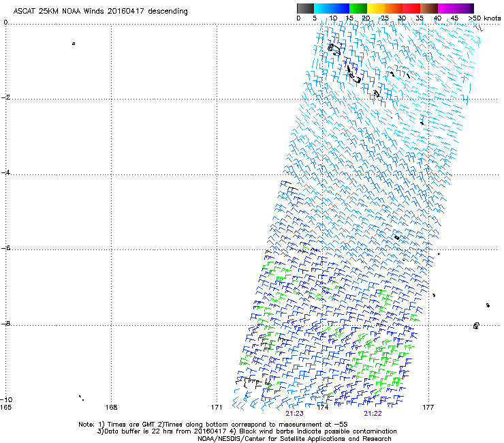Select the gray 0-5 knots color band

(305, 8)
